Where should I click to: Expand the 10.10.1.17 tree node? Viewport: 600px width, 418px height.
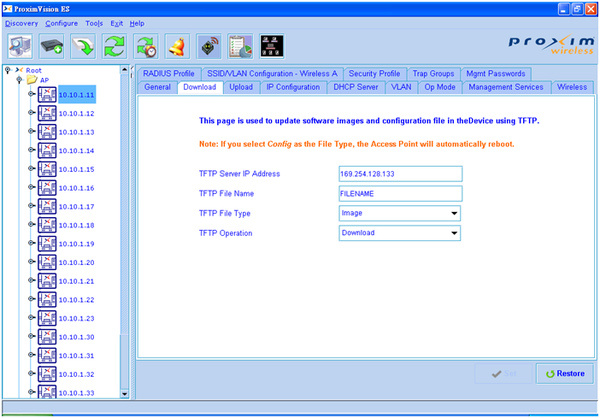click(x=31, y=206)
